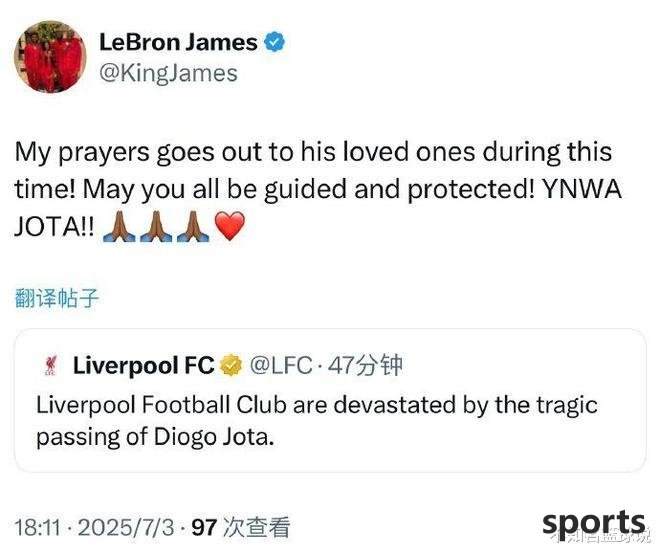Open the 2025/7/3 post date
The image size is (660, 554).
point(126,527)
